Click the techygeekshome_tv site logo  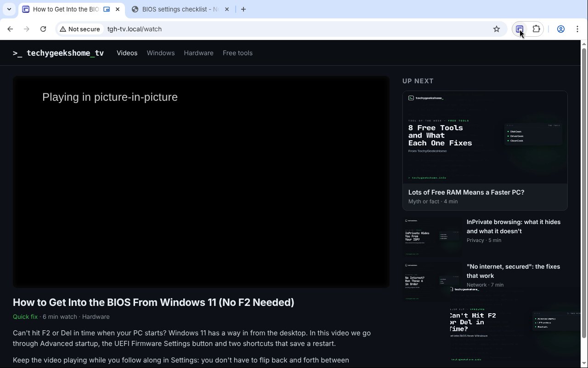click(58, 53)
